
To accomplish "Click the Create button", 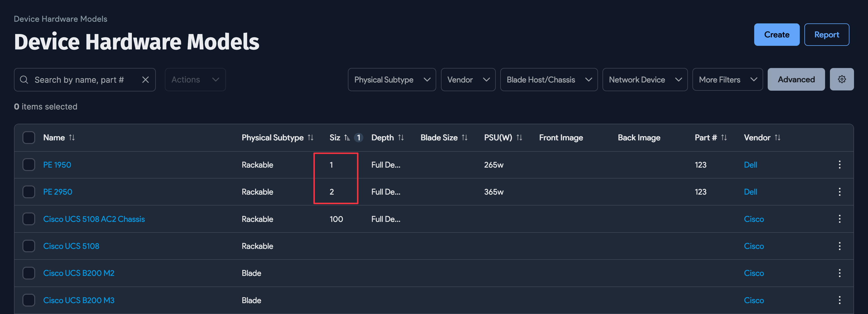I will point(776,35).
